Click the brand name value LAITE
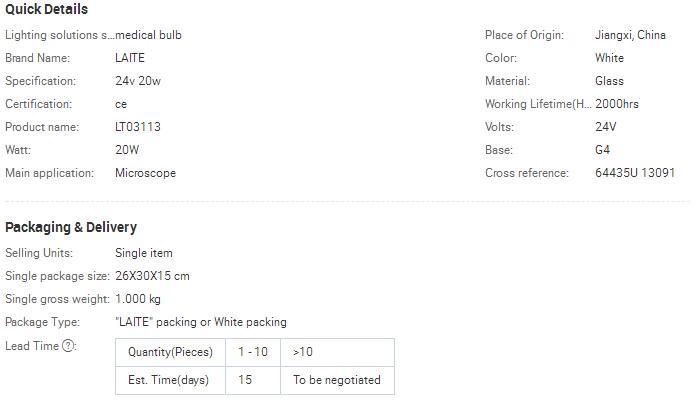This screenshot has width=692, height=402. [x=130, y=58]
